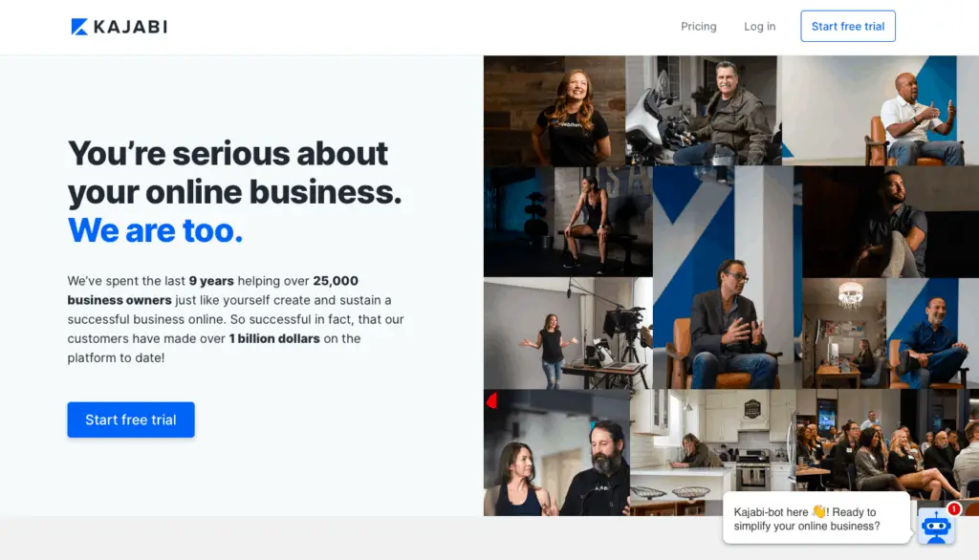Image resolution: width=979 pixels, height=560 pixels.
Task: Select the woman presenting to camera photo
Action: (568, 334)
